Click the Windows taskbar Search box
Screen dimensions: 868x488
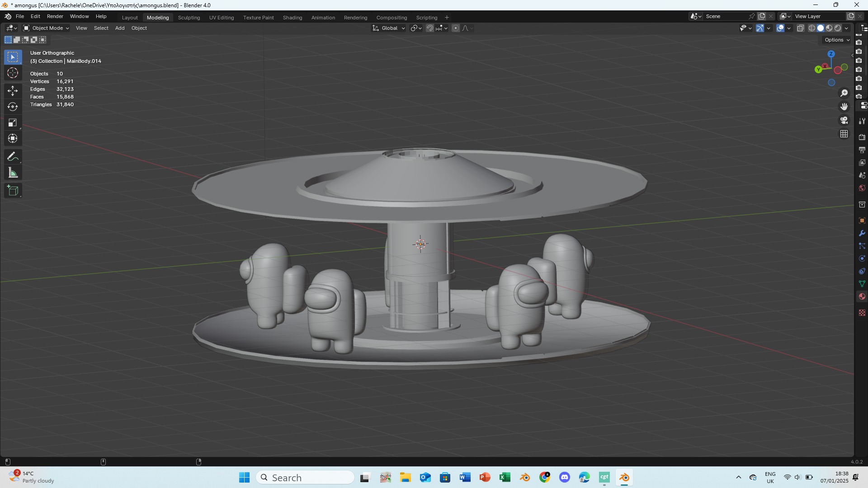pyautogui.click(x=305, y=478)
